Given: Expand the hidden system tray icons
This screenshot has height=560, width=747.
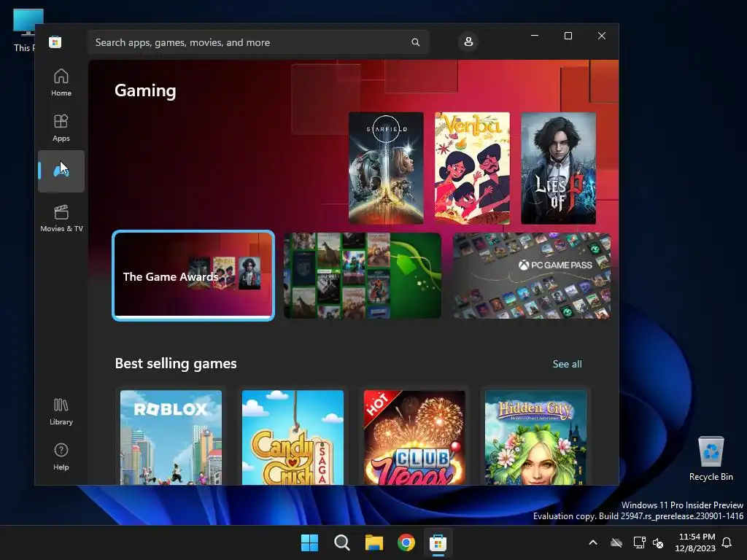Looking at the screenshot, I should pyautogui.click(x=593, y=542).
